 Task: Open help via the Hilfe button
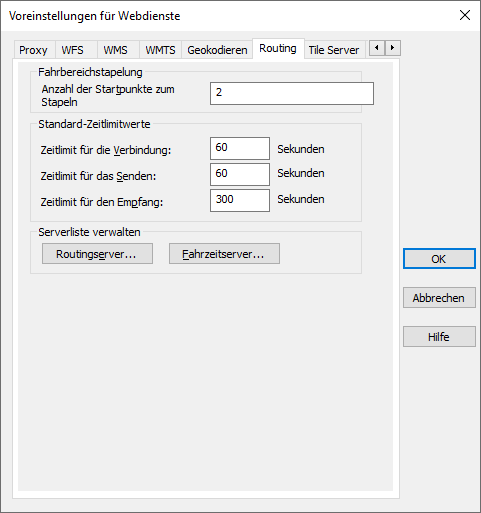[x=439, y=336]
